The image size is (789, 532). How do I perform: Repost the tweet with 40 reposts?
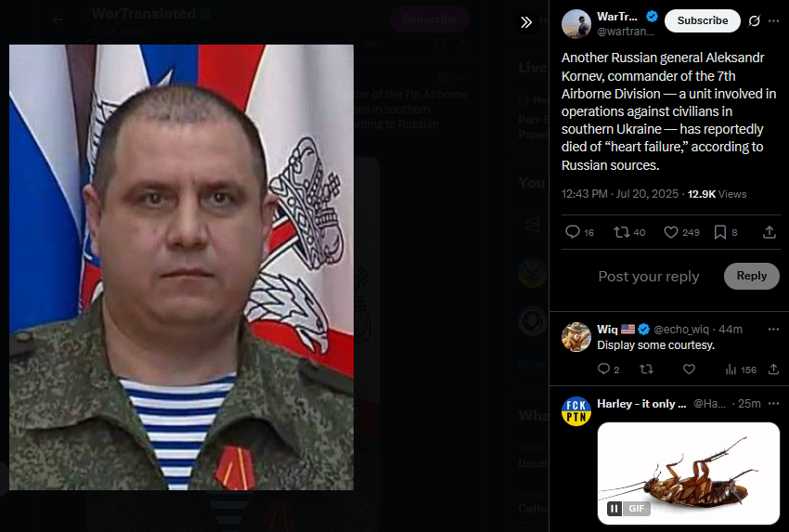click(x=629, y=232)
